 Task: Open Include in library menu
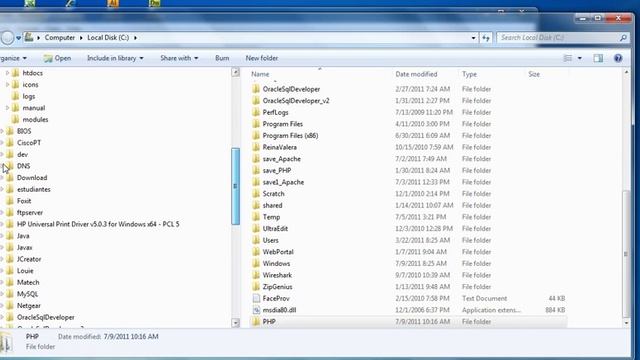[x=115, y=58]
